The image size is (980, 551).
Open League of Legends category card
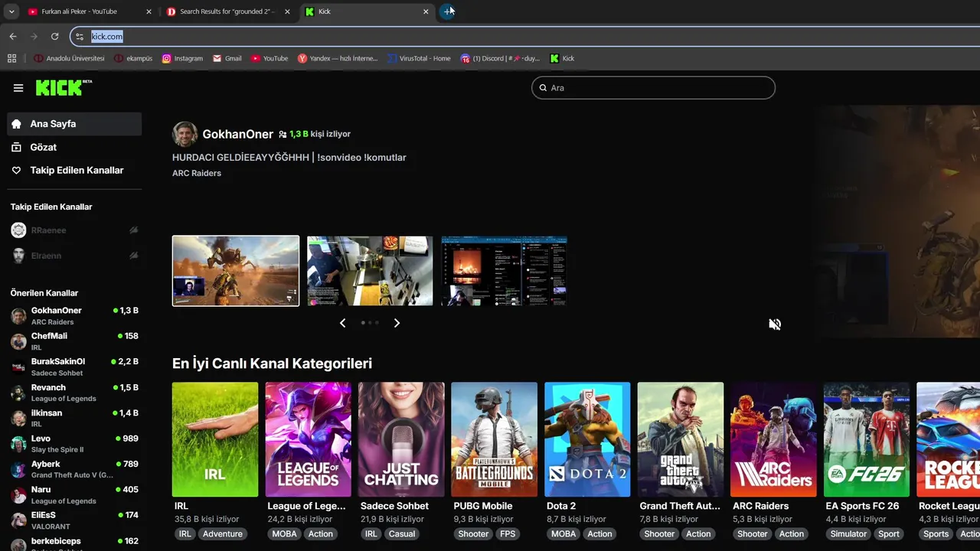tap(308, 439)
